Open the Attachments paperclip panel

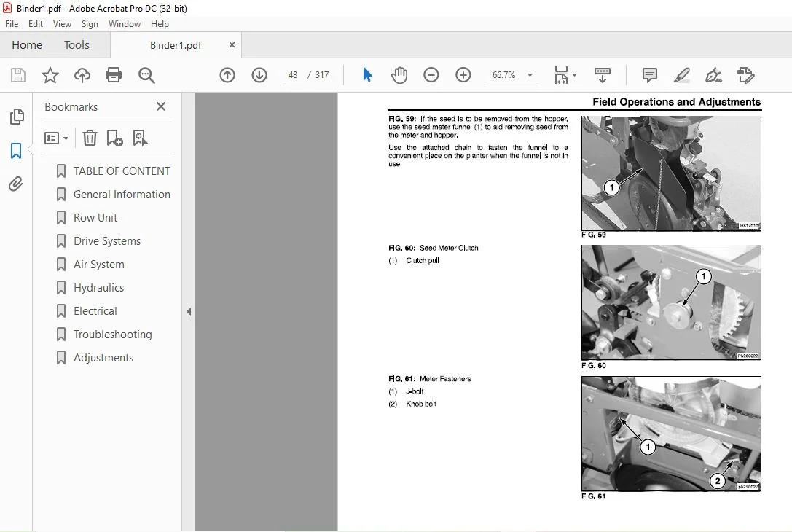16,184
